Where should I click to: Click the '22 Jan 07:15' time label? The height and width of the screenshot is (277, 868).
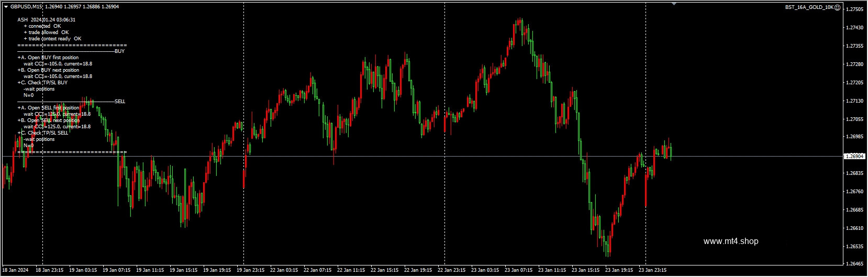click(x=318, y=271)
